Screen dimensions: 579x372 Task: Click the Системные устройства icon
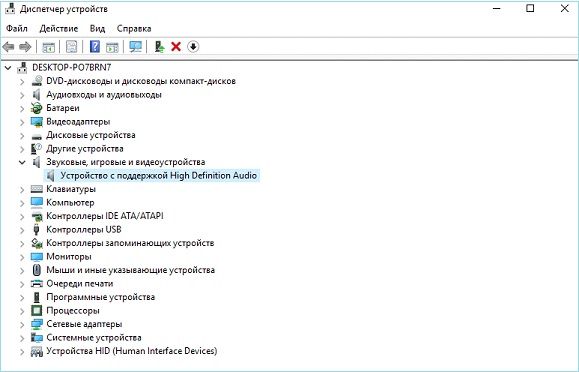[37, 338]
